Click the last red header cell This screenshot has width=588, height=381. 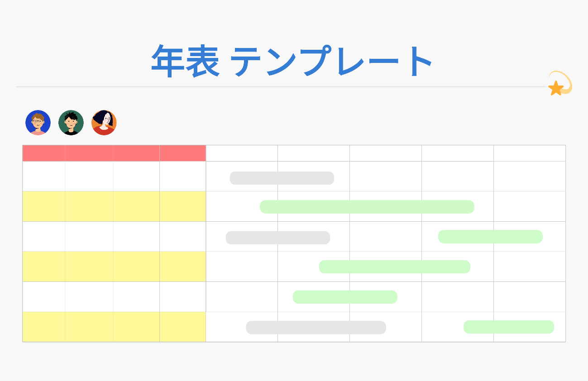(x=182, y=153)
